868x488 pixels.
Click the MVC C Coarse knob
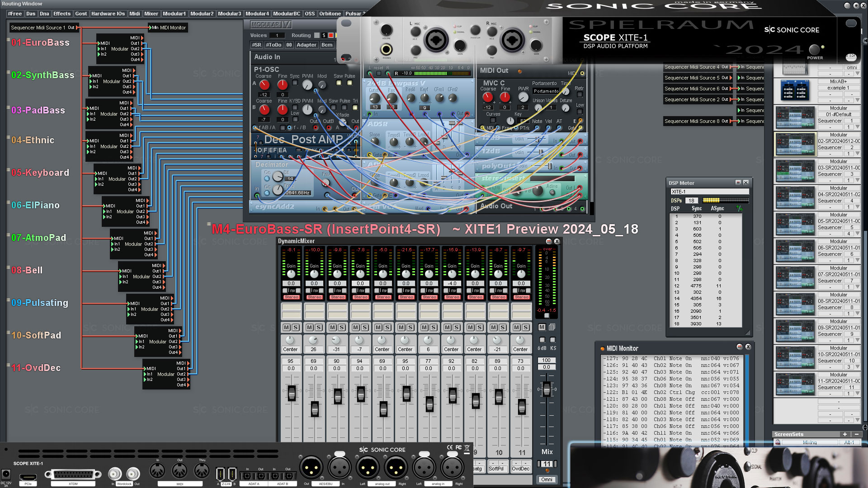pos(487,97)
